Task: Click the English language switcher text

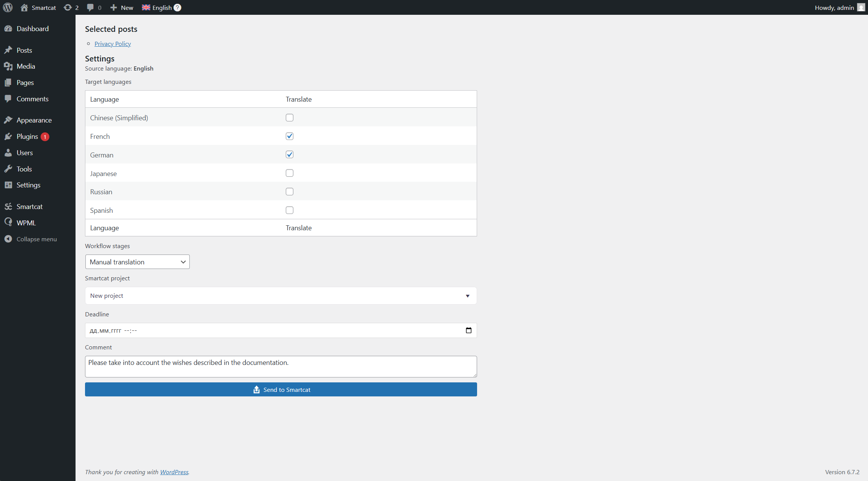Action: 162,8
